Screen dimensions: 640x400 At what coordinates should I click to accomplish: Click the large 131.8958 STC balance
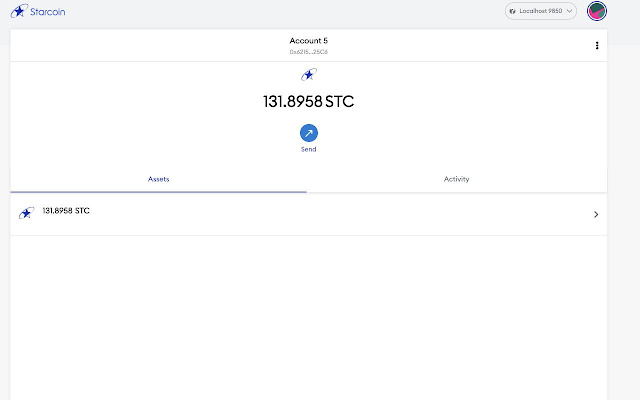point(309,102)
